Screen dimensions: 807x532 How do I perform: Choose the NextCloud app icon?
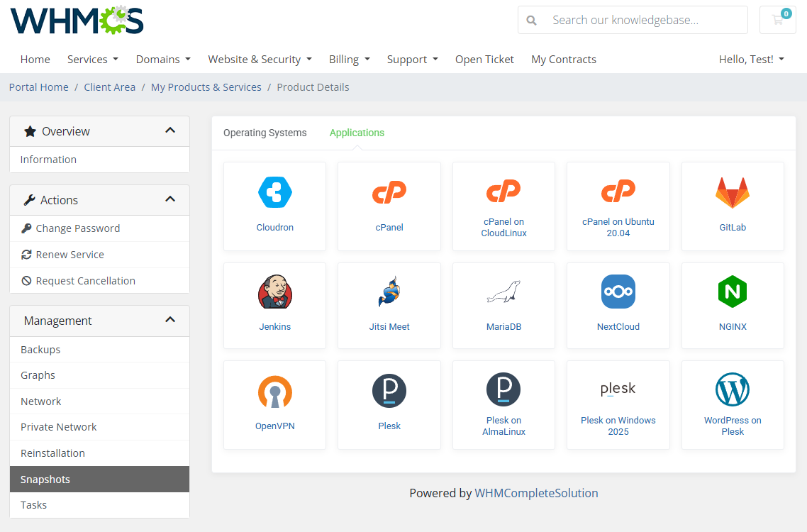(x=618, y=292)
